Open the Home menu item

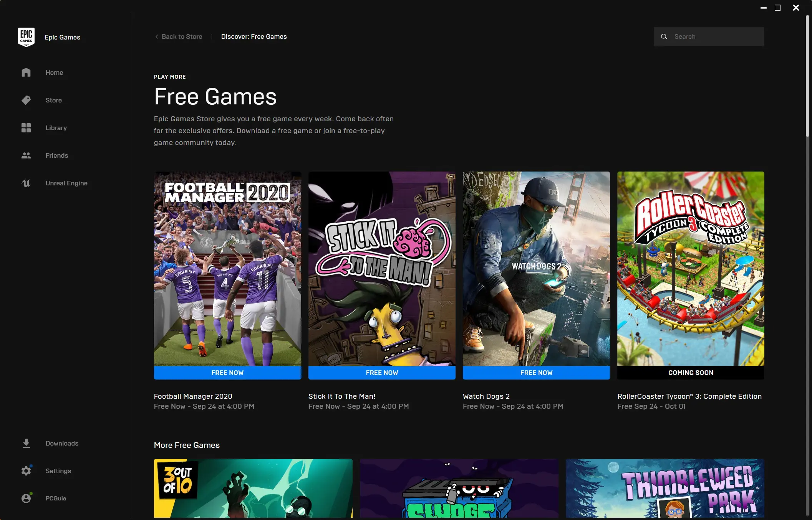coord(54,73)
